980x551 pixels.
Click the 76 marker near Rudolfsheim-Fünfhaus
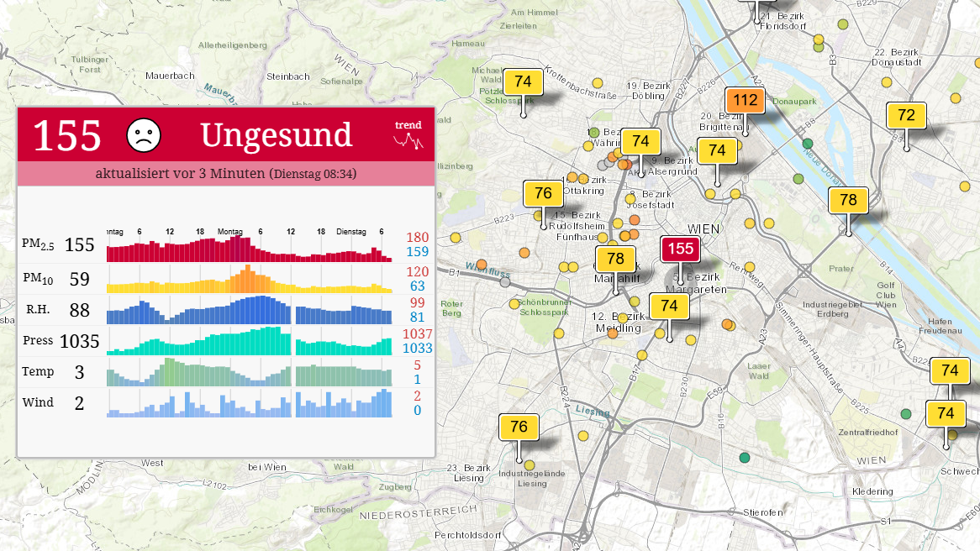(x=543, y=193)
